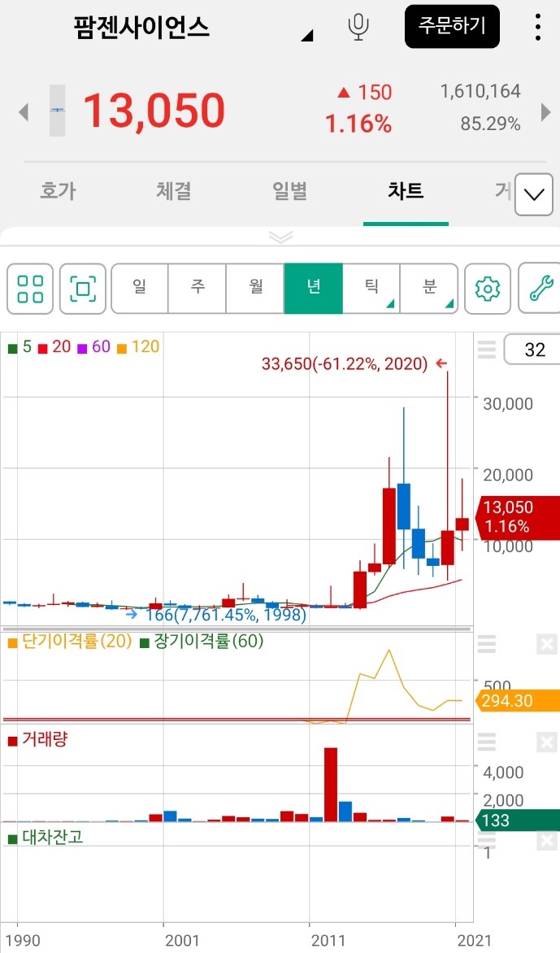Open the three-dot more options menu

(537, 28)
